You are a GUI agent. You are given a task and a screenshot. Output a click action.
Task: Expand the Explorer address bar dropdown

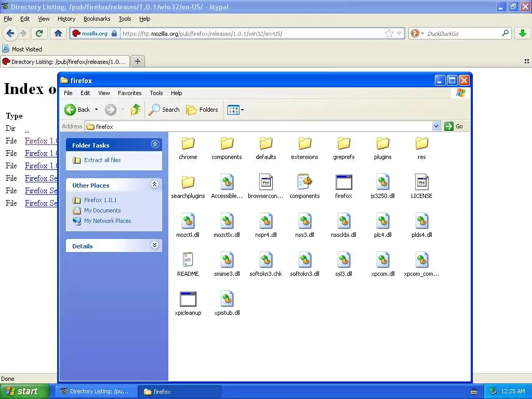(x=436, y=126)
